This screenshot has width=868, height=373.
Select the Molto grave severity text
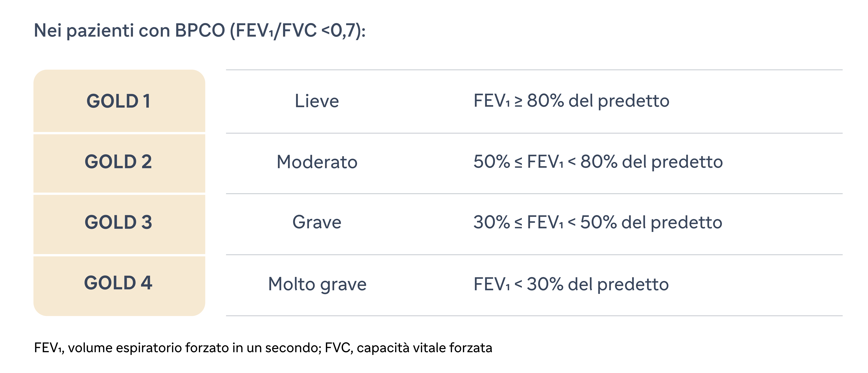(317, 284)
